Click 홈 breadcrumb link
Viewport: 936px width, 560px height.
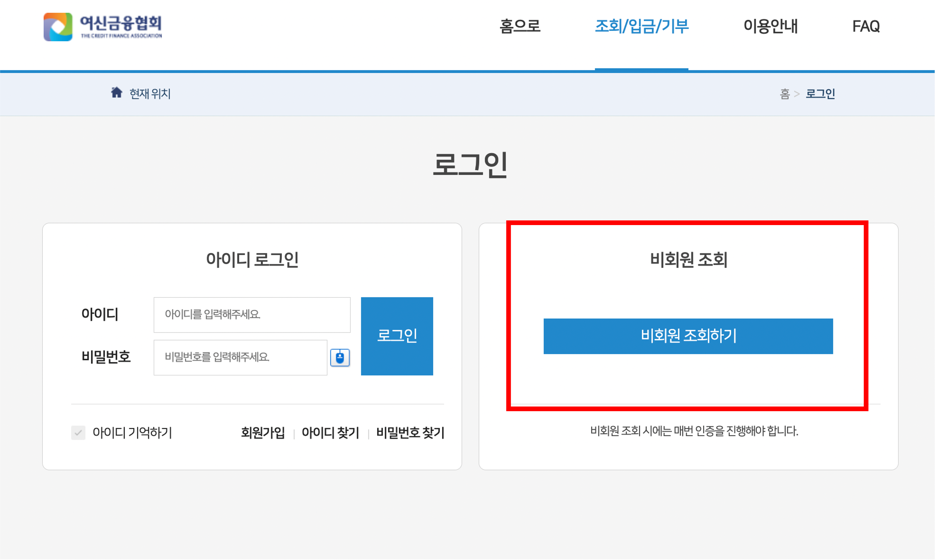pos(785,94)
